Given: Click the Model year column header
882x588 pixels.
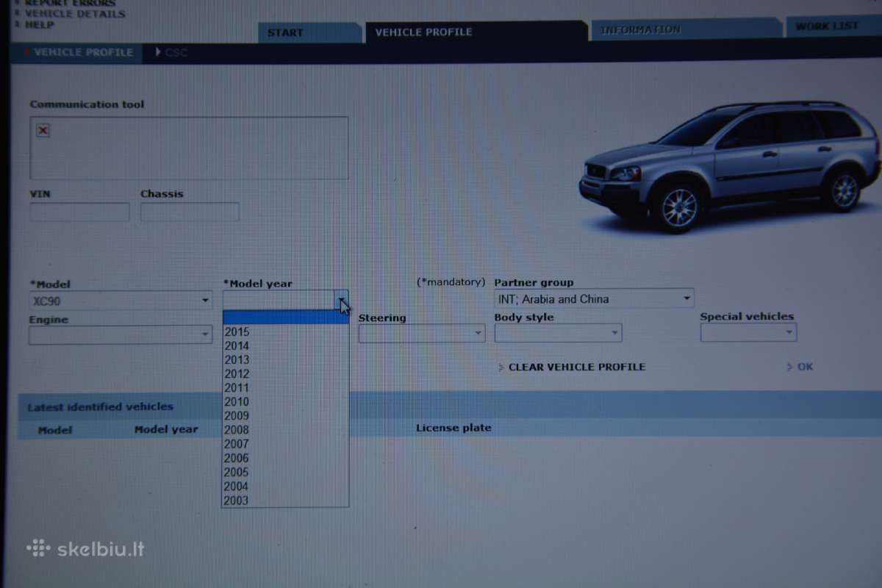Looking at the screenshot, I should 166,429.
